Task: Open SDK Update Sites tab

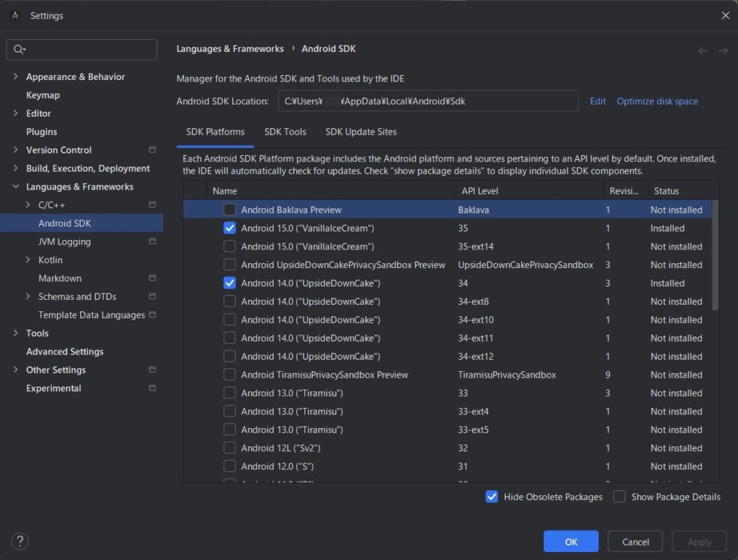Action: (x=361, y=132)
